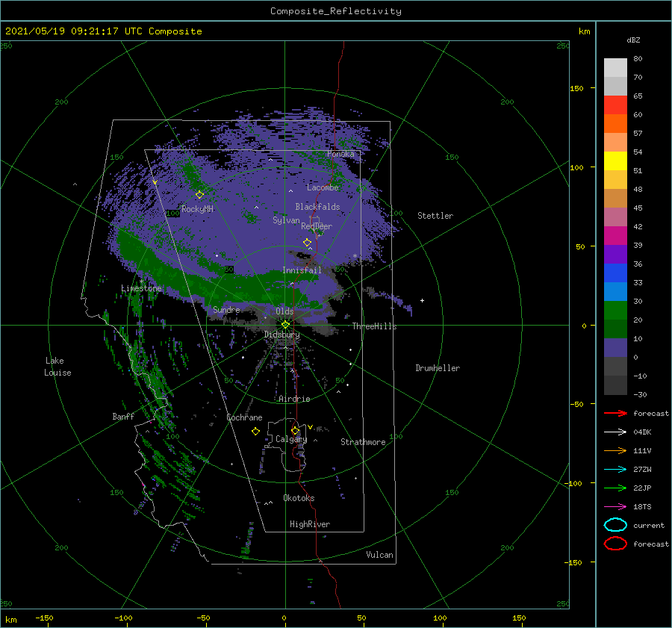Viewport: 672px width, 628px height.
Task: Click the Airdrie label
Action: (294, 399)
